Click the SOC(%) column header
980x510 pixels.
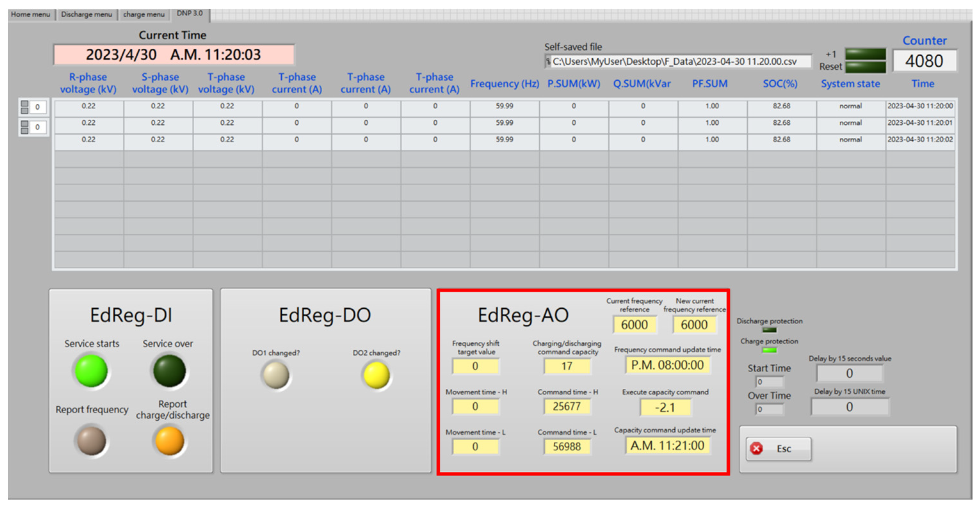(780, 84)
